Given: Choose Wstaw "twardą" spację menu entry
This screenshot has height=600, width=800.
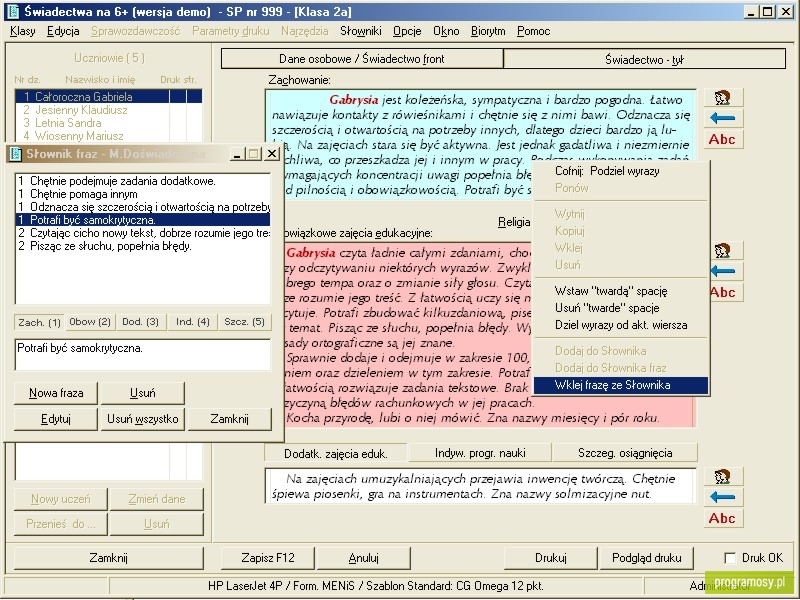Looking at the screenshot, I should tap(621, 291).
